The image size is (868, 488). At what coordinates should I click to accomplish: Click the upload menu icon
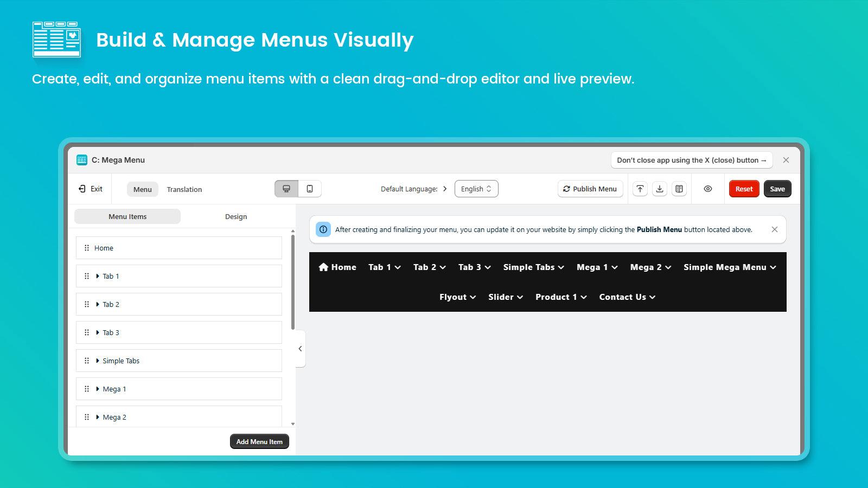click(x=640, y=189)
